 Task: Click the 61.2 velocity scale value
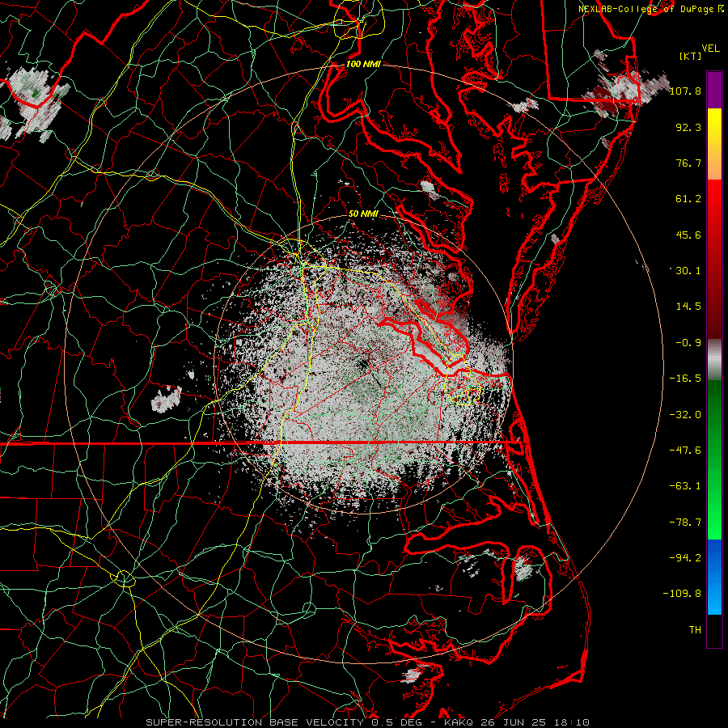coord(688,199)
